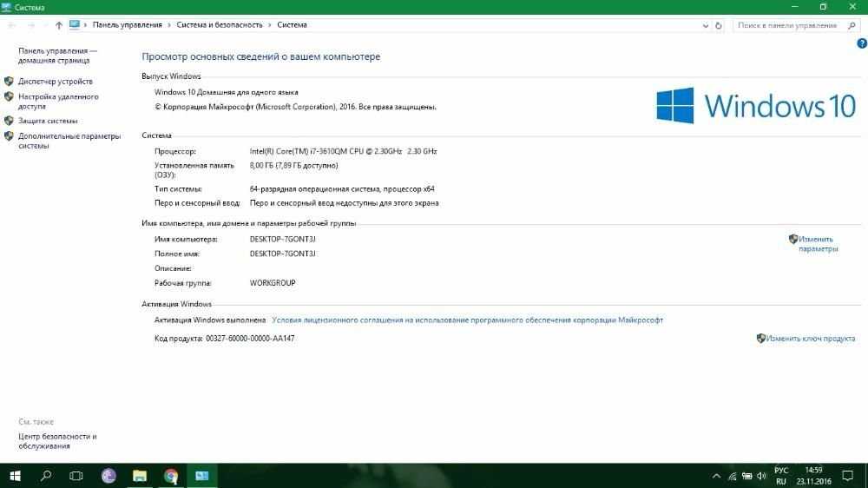The width and height of the screenshot is (868, 488).
Task: Click the battery tray icon
Action: point(747,477)
